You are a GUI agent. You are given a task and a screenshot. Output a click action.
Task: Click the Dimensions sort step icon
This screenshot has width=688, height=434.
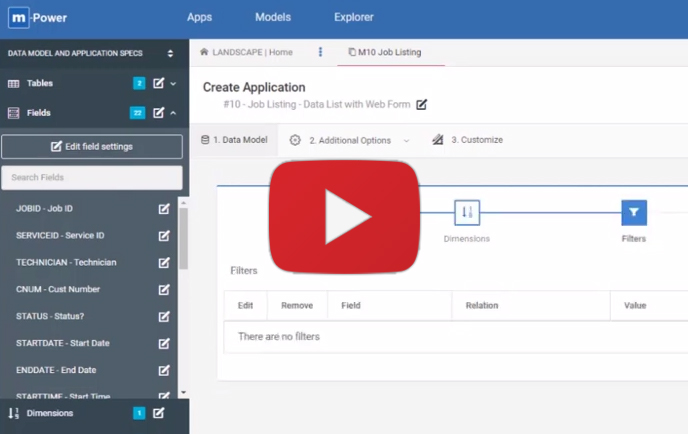click(x=467, y=212)
